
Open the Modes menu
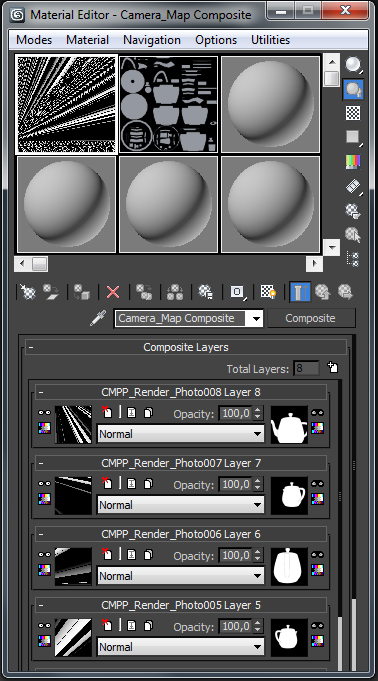(x=34, y=40)
